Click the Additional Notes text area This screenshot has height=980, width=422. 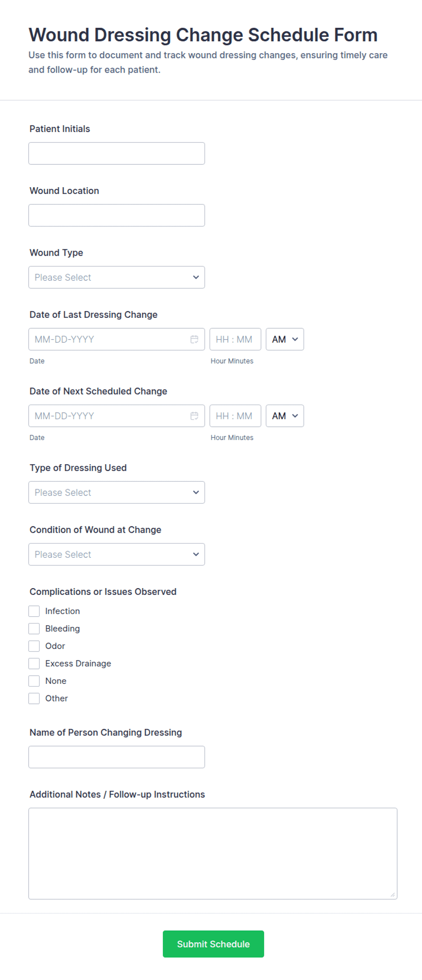[x=213, y=853]
